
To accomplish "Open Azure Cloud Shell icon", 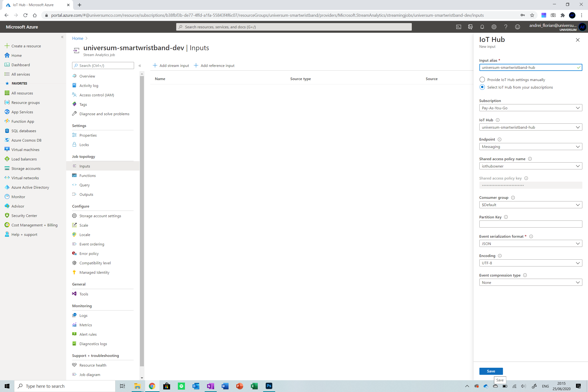I will point(458,27).
